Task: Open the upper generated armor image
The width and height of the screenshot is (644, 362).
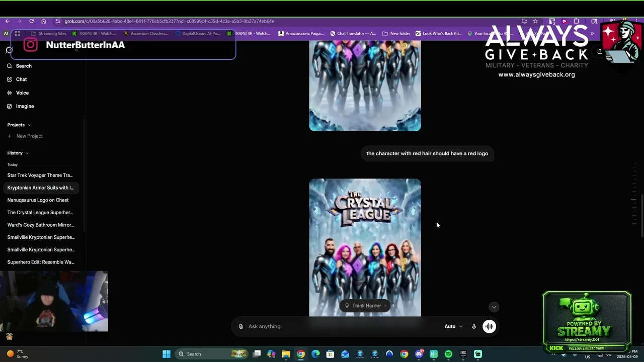Action: click(x=365, y=85)
